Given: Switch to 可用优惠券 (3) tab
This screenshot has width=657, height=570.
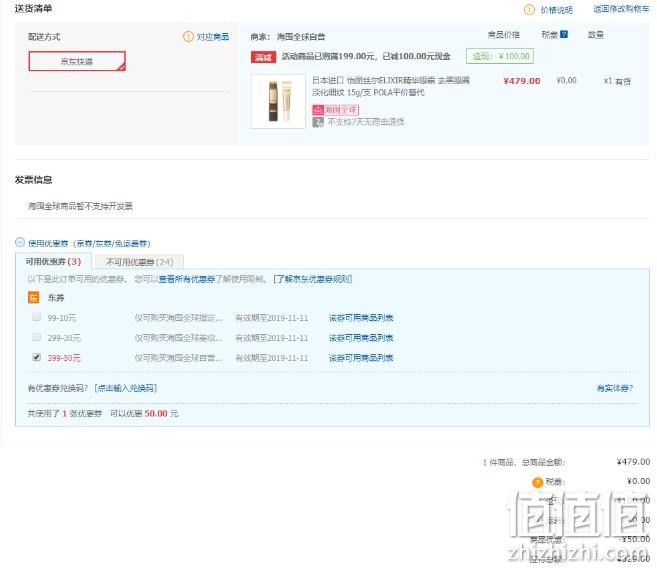Looking at the screenshot, I should [53, 262].
